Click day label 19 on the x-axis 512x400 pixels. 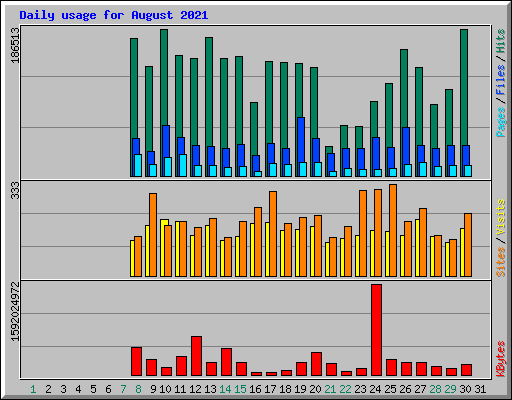pos(300,389)
